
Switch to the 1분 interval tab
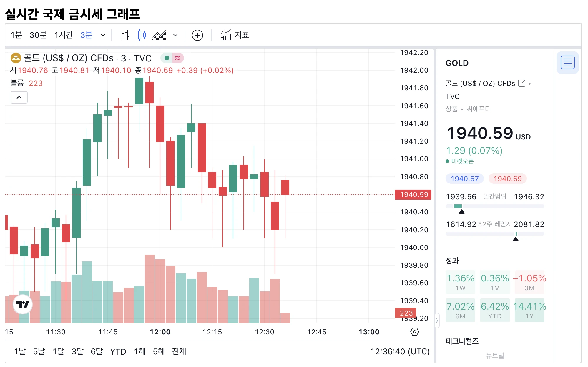click(16, 35)
